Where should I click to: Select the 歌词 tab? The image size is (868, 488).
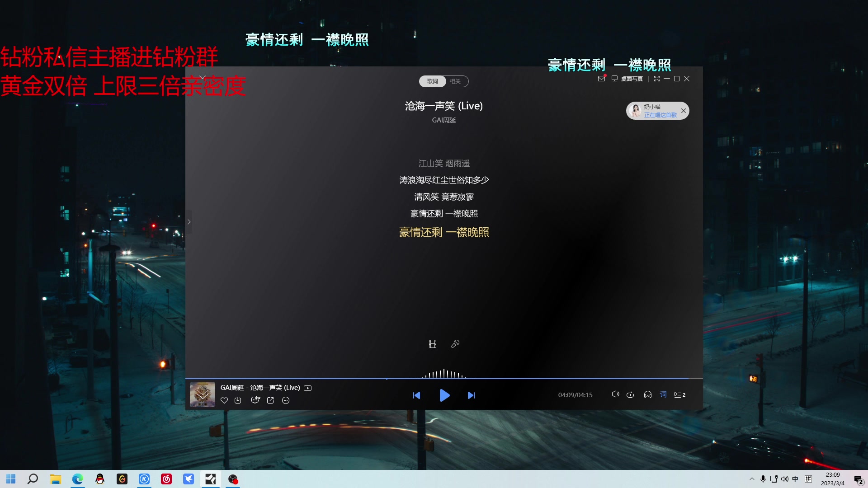click(432, 81)
